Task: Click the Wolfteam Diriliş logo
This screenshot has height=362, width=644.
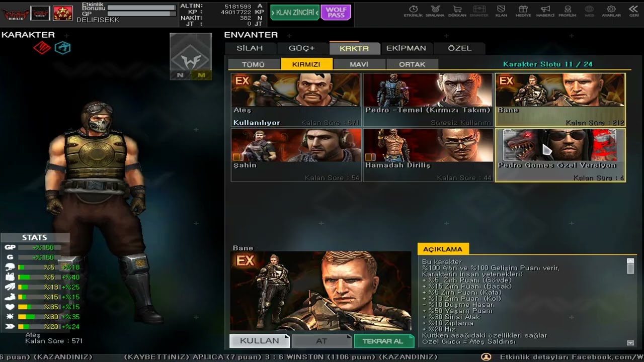Action: pyautogui.click(x=15, y=14)
